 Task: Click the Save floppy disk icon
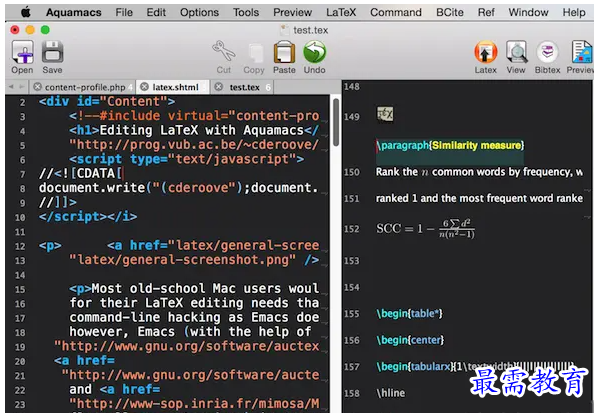(x=52, y=52)
